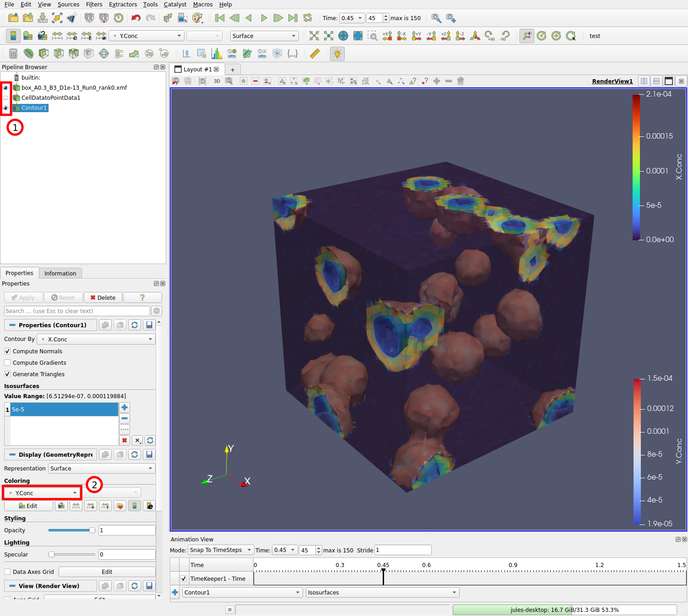Open the Extractors menu
This screenshot has height=616, width=688.
(x=123, y=4)
